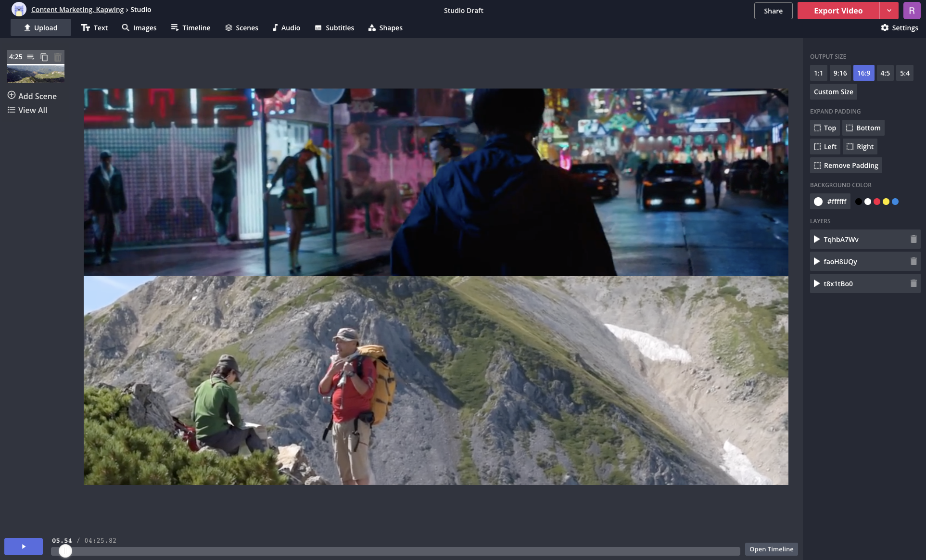This screenshot has width=926, height=560.
Task: Delete the t8x1tBo0 layer
Action: [x=913, y=283]
